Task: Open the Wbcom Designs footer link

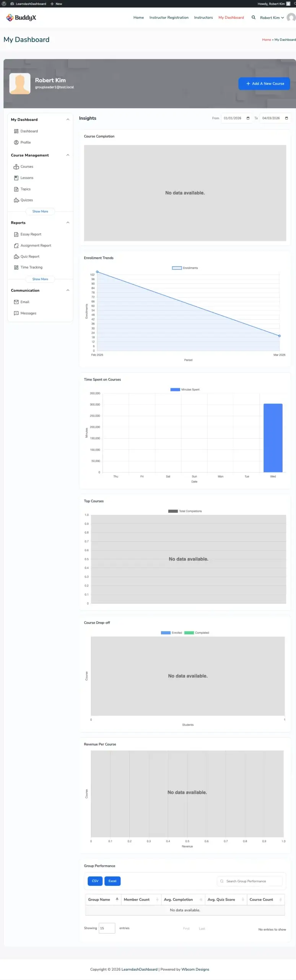Action: pyautogui.click(x=195, y=969)
